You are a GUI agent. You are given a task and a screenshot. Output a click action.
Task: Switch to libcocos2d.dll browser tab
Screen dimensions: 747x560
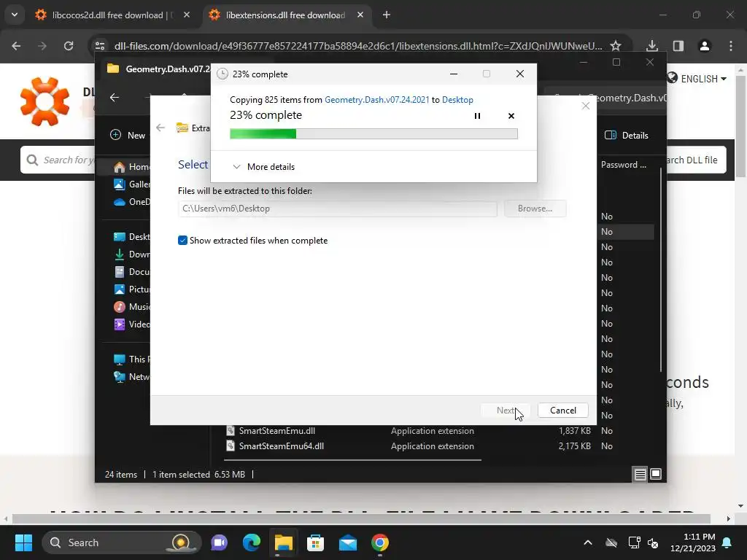(113, 15)
